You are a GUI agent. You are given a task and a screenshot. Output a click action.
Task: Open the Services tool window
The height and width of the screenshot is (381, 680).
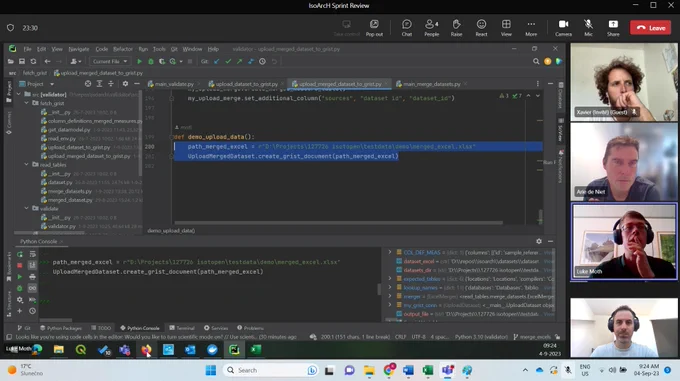pyautogui.click(x=216, y=328)
